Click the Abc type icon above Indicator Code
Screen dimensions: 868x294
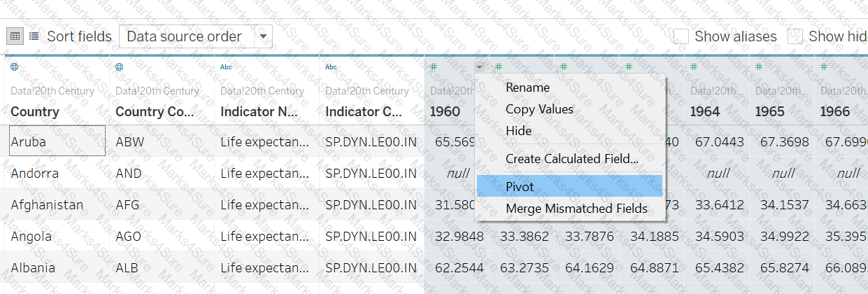(331, 67)
